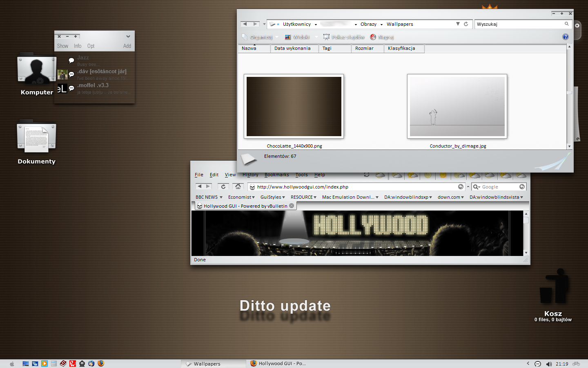
Task: Sort files by Tagi column
Action: (x=335, y=48)
